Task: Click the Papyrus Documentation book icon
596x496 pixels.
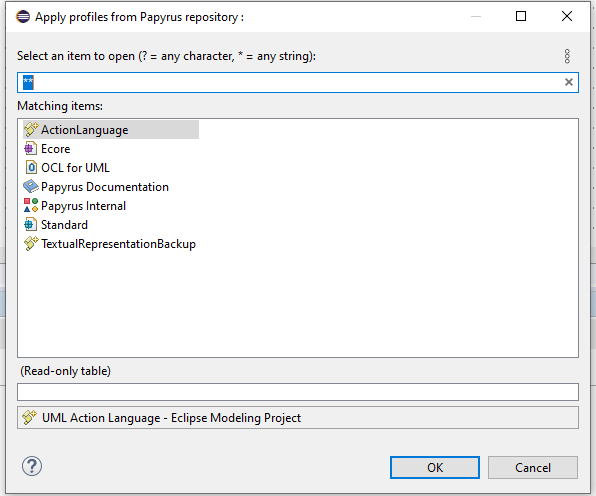Action: click(31, 187)
